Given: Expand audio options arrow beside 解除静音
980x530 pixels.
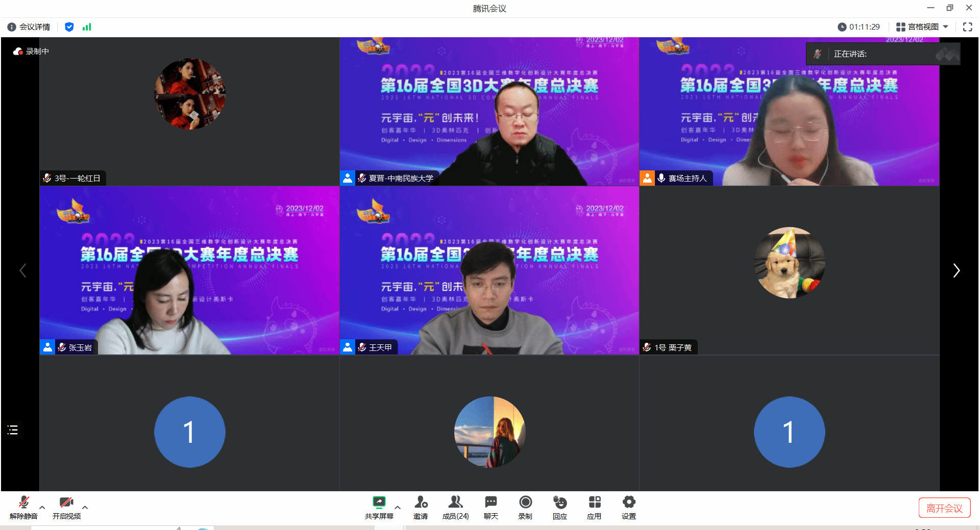Looking at the screenshot, I should point(42,508).
